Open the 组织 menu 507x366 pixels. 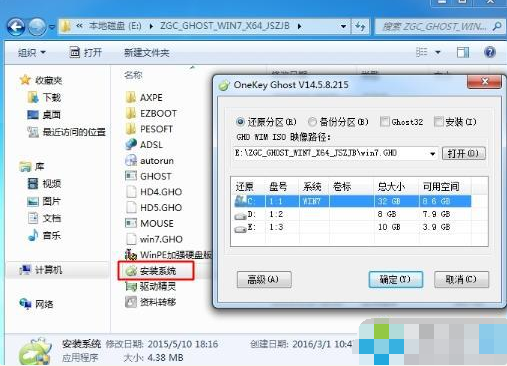32,52
